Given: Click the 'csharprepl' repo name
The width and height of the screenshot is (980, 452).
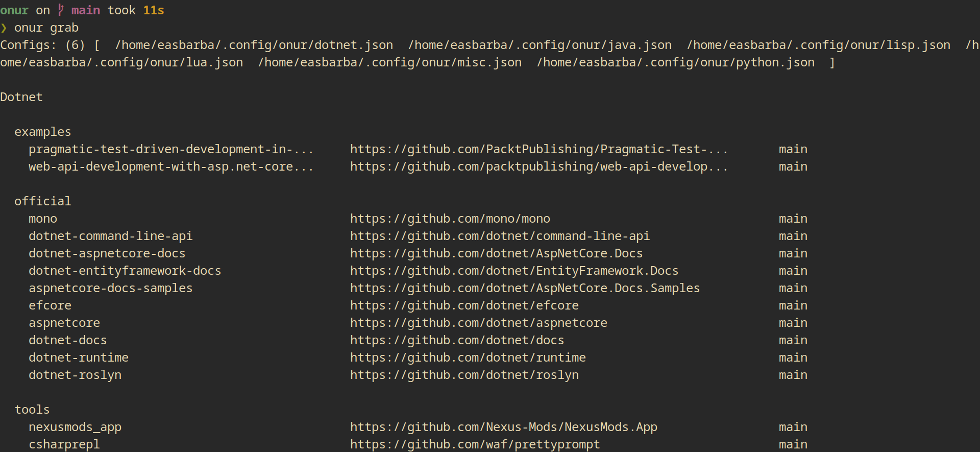Looking at the screenshot, I should [x=64, y=444].
